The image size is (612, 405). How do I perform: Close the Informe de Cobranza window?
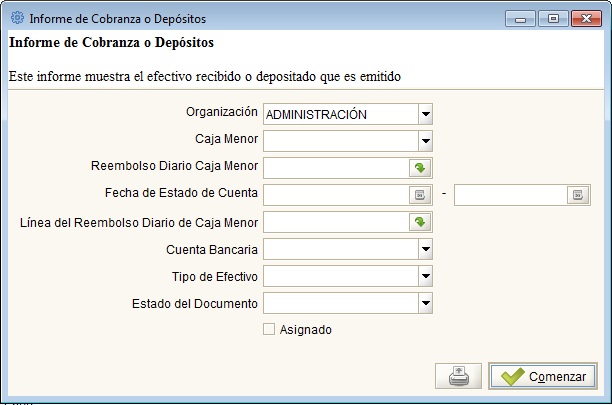[x=586, y=19]
